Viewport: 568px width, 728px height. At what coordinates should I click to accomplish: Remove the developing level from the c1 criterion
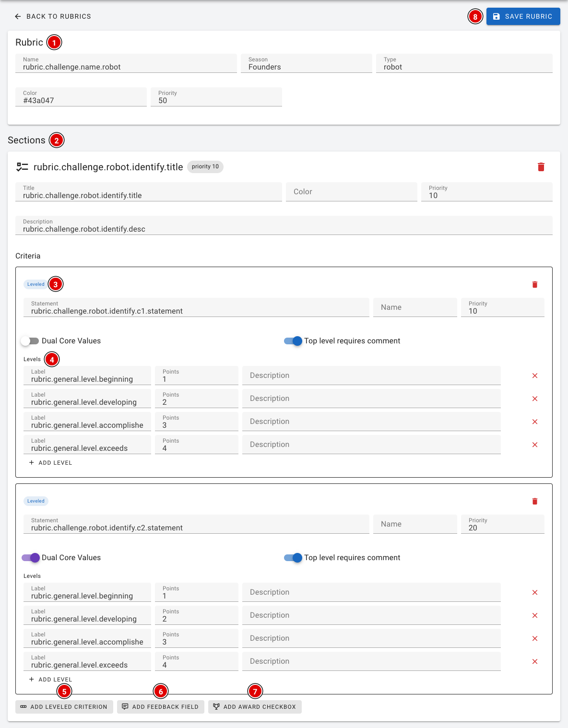click(x=535, y=399)
